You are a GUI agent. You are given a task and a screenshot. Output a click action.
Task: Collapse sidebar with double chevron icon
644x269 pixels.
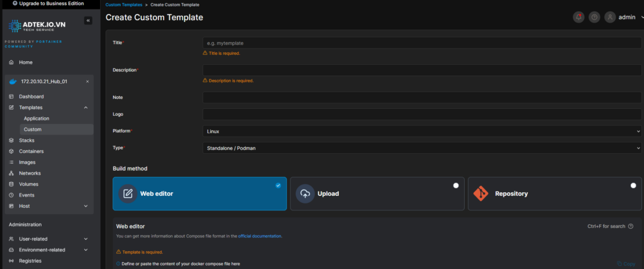click(88, 21)
